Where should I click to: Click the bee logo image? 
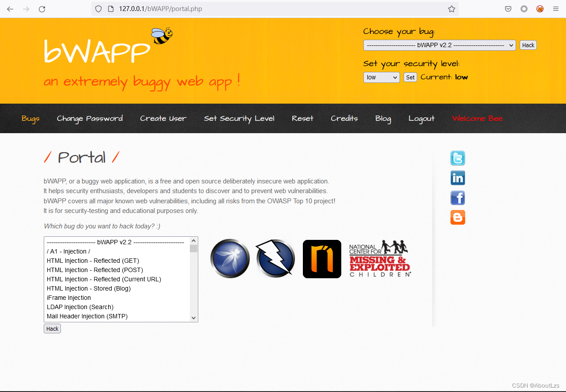coord(162,35)
